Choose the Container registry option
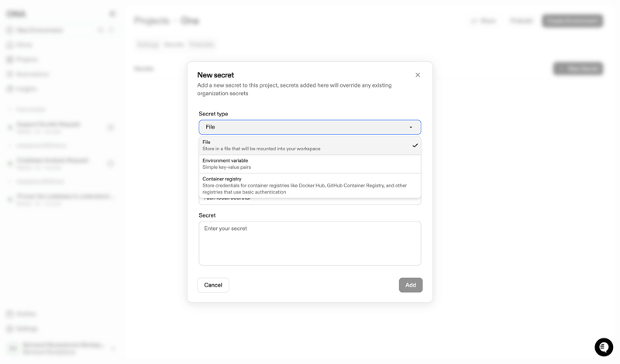620x364 pixels. 309,185
